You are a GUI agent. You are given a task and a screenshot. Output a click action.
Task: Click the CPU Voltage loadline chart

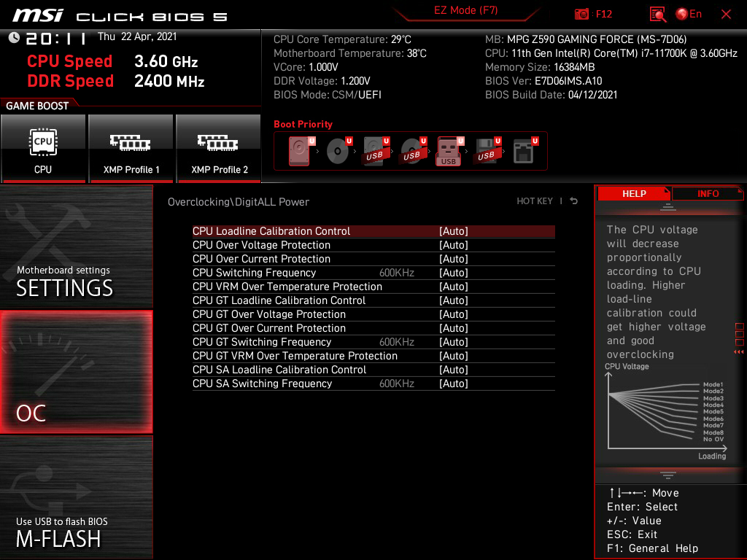click(x=667, y=412)
